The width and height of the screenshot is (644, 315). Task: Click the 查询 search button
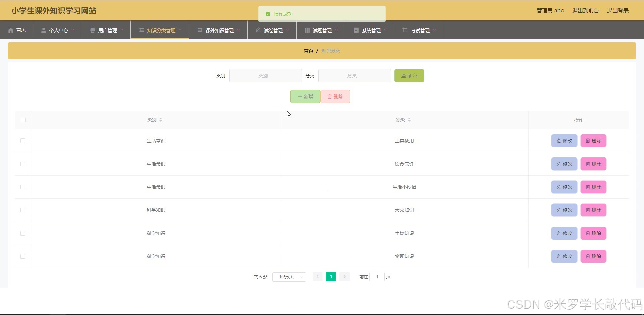tap(409, 76)
